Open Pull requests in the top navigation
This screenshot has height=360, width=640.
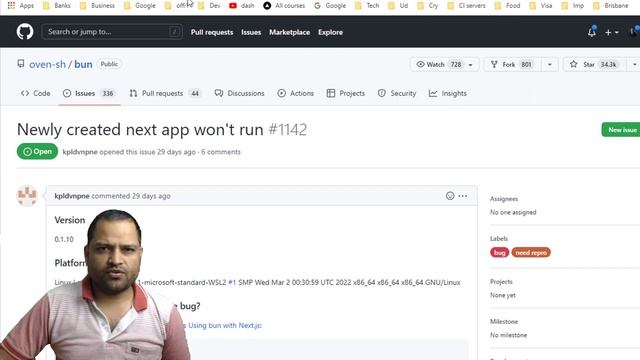click(x=212, y=32)
